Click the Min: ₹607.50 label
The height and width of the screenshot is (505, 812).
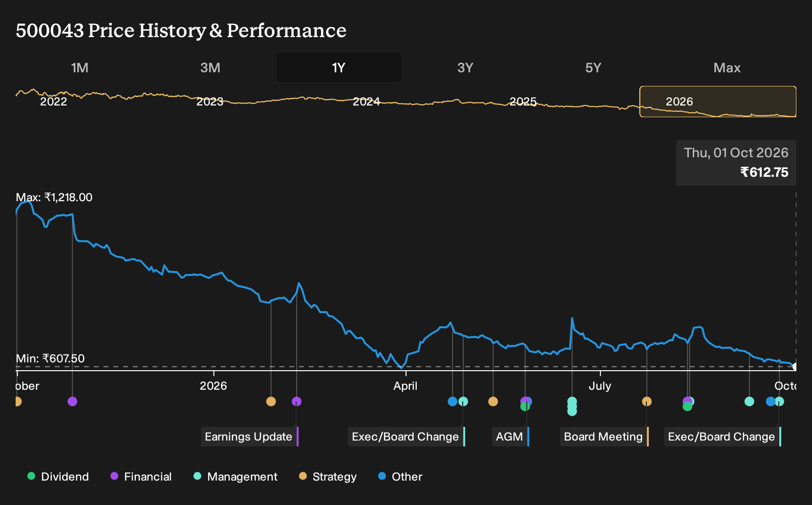pos(50,358)
